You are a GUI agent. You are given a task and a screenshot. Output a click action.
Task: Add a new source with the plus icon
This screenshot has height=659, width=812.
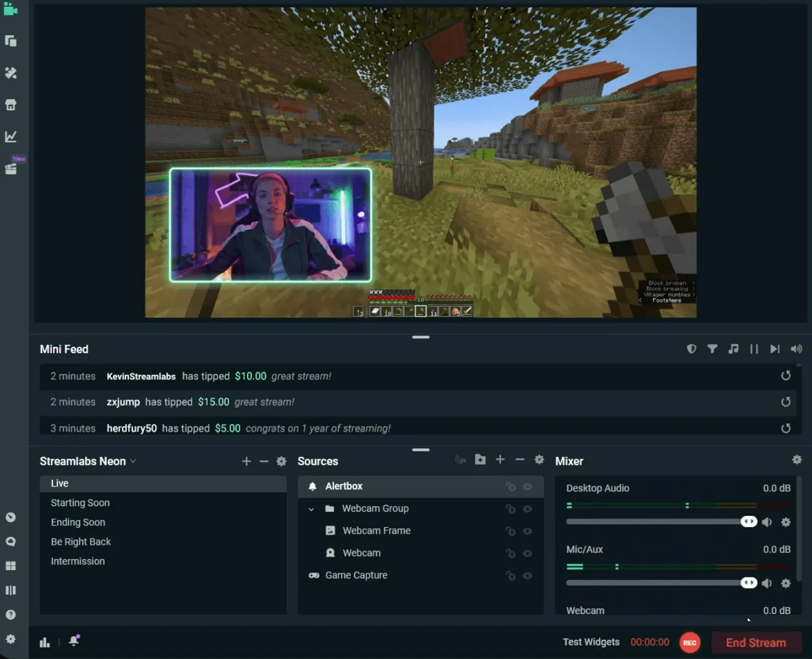click(500, 460)
